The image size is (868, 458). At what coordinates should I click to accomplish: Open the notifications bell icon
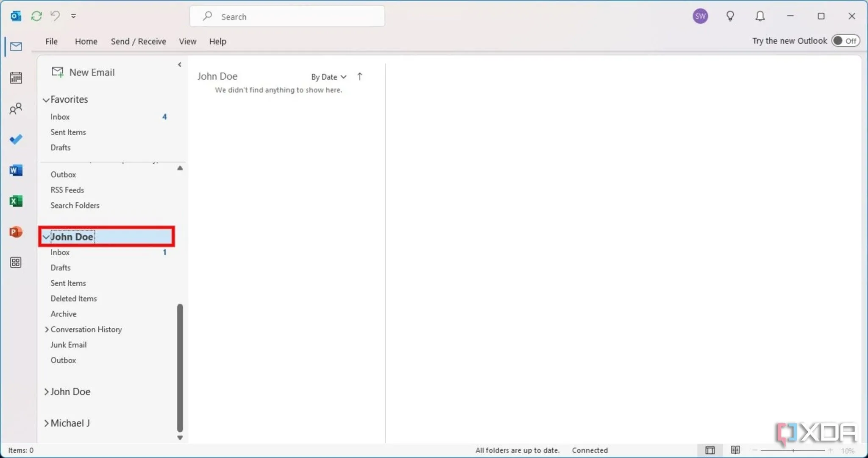(x=760, y=16)
